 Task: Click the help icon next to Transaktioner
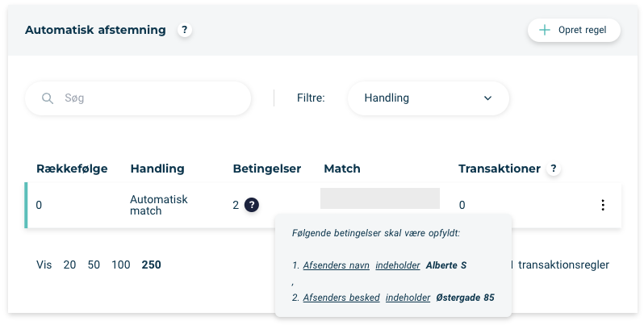(554, 169)
